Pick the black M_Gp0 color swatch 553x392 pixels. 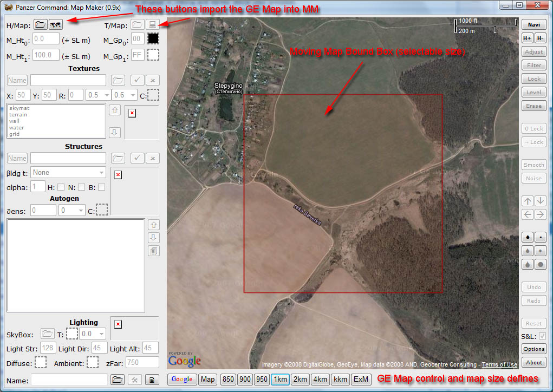click(153, 39)
